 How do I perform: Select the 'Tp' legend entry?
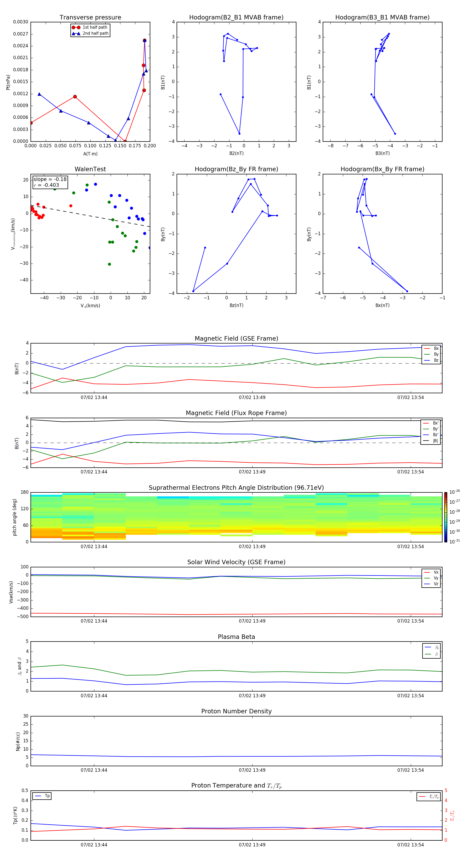pyautogui.click(x=42, y=796)
